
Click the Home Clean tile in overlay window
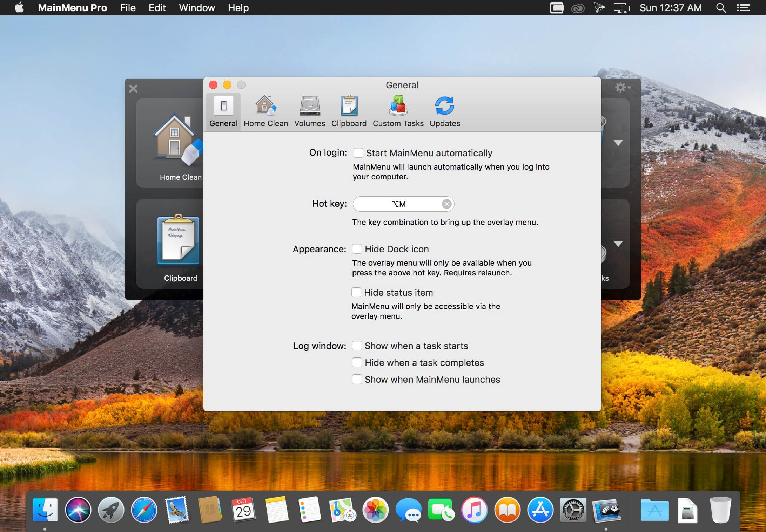click(170, 143)
